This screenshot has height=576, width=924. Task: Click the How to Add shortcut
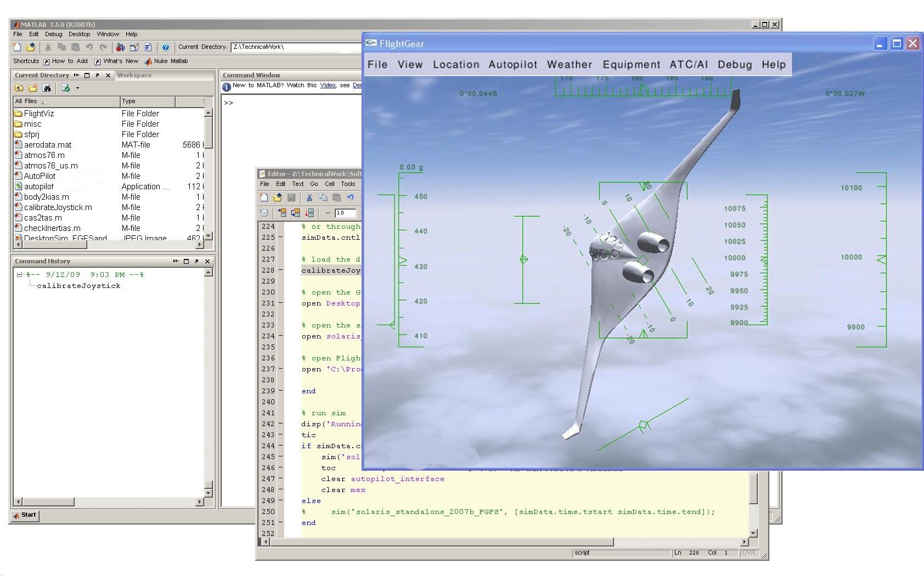[65, 61]
